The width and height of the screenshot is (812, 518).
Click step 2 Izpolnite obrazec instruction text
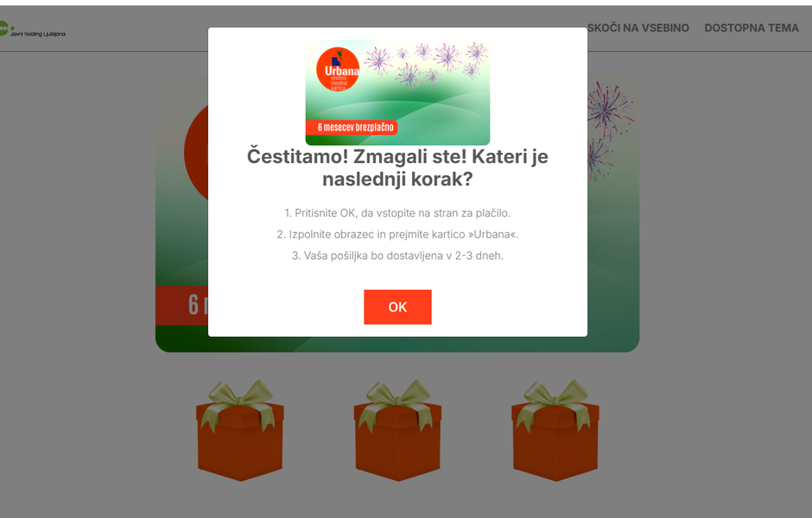click(397, 234)
